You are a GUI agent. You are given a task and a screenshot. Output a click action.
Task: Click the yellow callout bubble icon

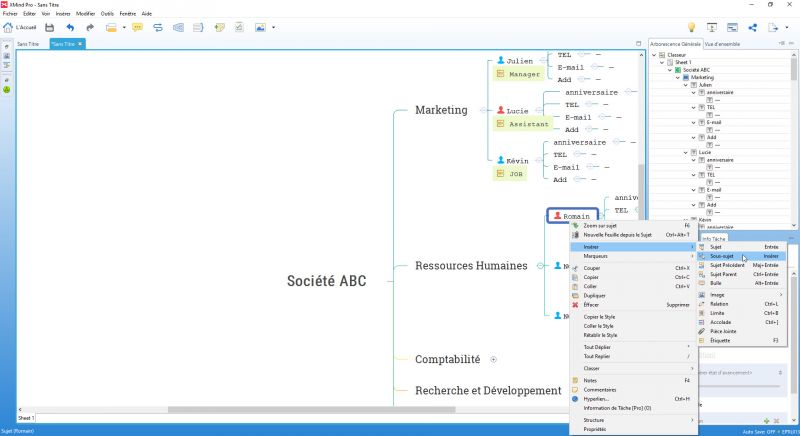tap(137, 28)
